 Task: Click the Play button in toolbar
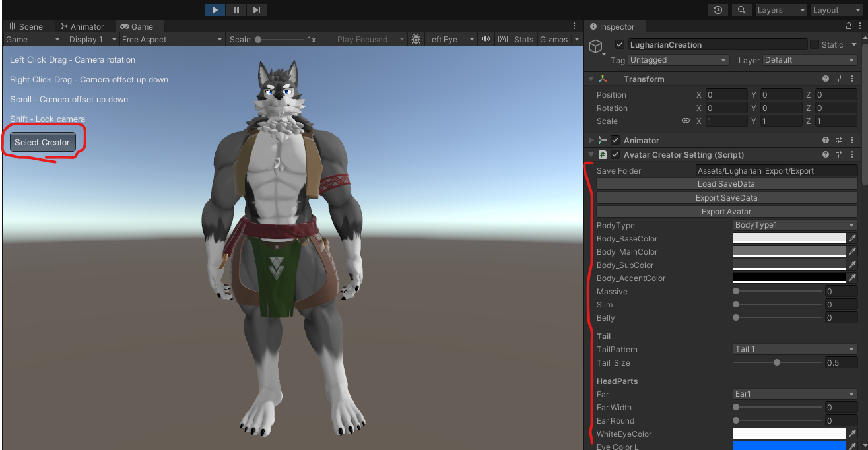[215, 9]
